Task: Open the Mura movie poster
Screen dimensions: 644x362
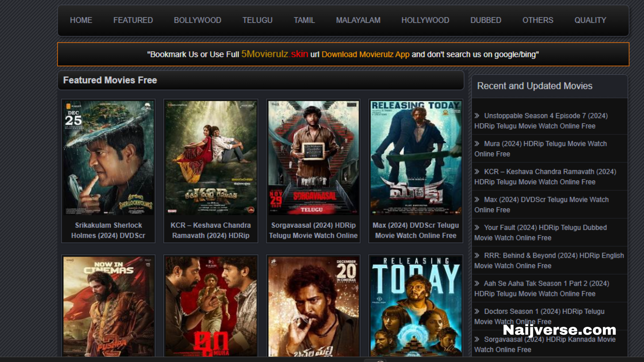Action: click(x=211, y=306)
